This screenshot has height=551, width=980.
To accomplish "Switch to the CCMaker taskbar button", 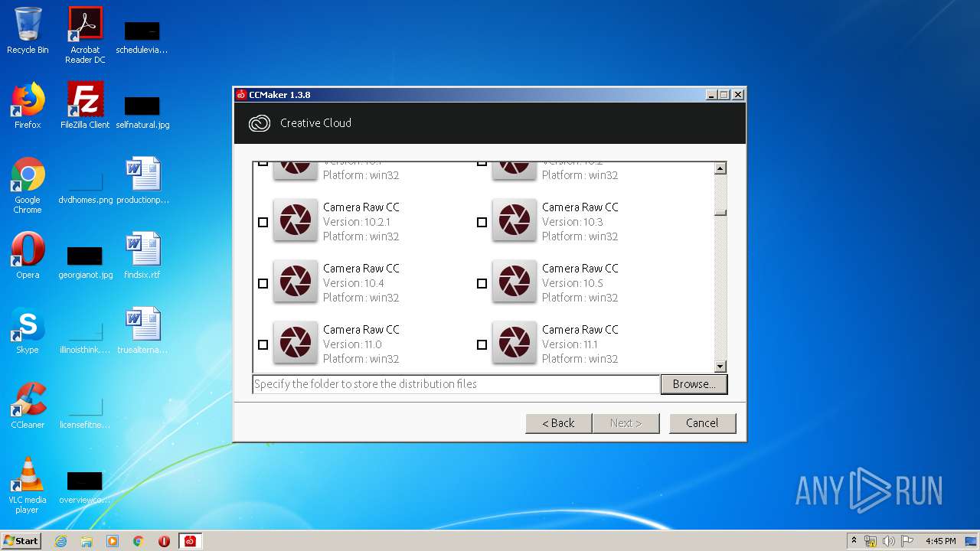I will (x=190, y=541).
